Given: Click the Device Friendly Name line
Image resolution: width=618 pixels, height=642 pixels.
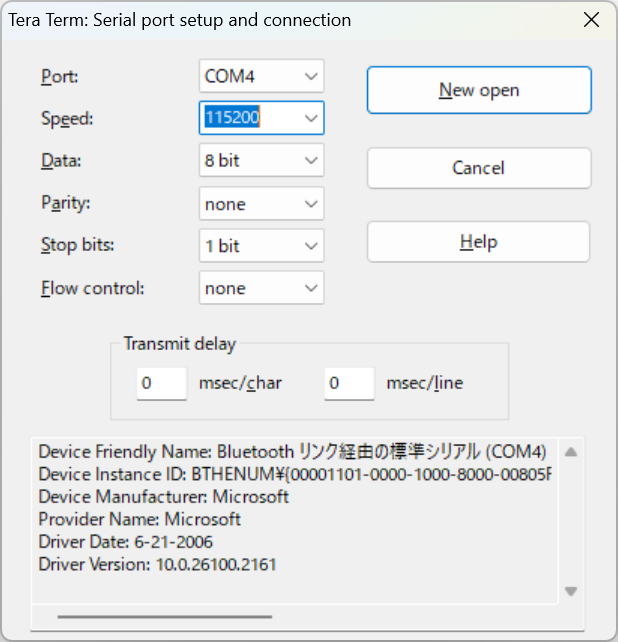Looking at the screenshot, I should 292,451.
